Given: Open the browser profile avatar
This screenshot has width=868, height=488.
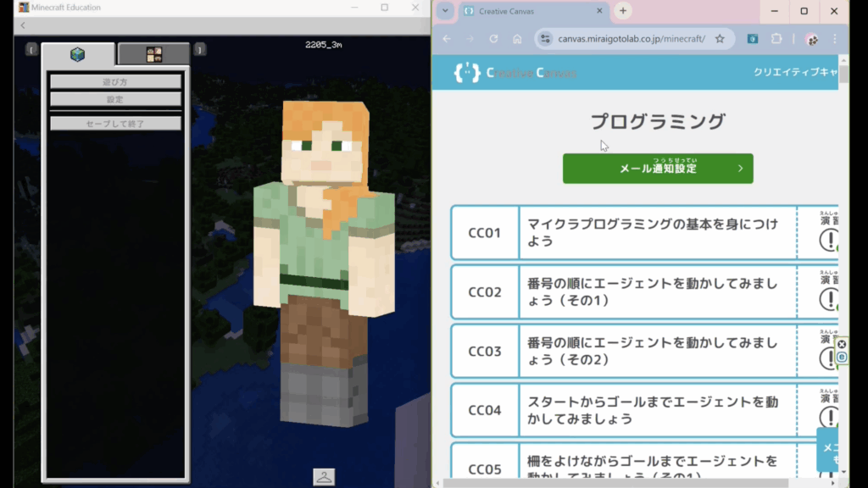Looking at the screenshot, I should [x=812, y=39].
